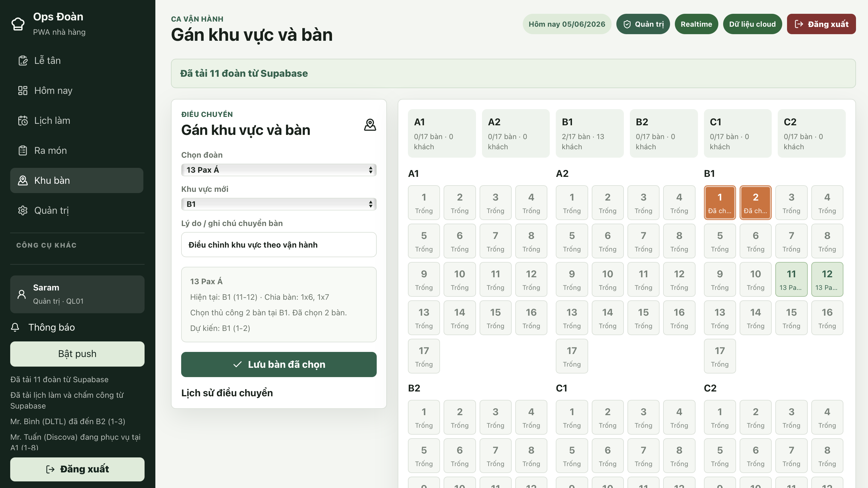Open Lễ tân from sidebar icon
Image resolution: width=868 pixels, height=488 pixels.
[x=22, y=61]
